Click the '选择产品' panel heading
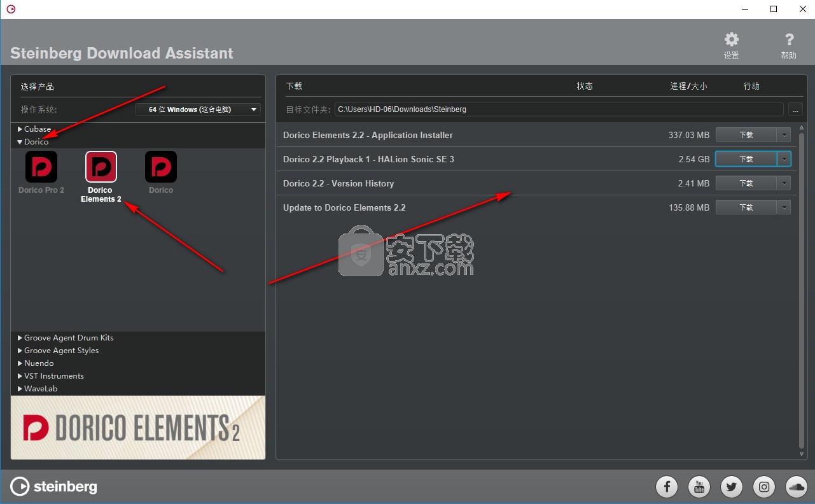Viewport: 815px width, 504px height. tap(38, 87)
